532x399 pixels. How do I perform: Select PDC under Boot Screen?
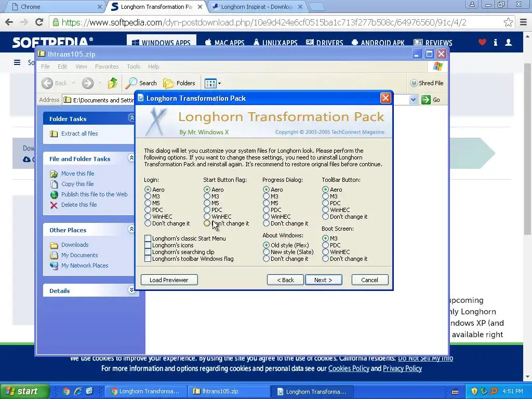point(325,245)
